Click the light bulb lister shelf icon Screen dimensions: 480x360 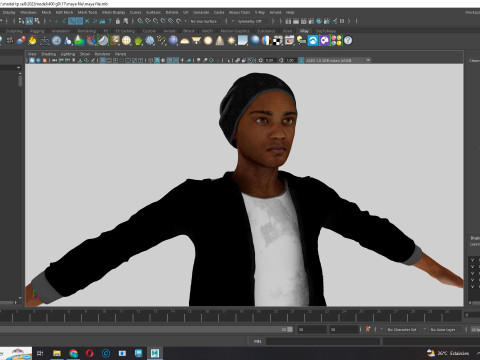pos(301,41)
